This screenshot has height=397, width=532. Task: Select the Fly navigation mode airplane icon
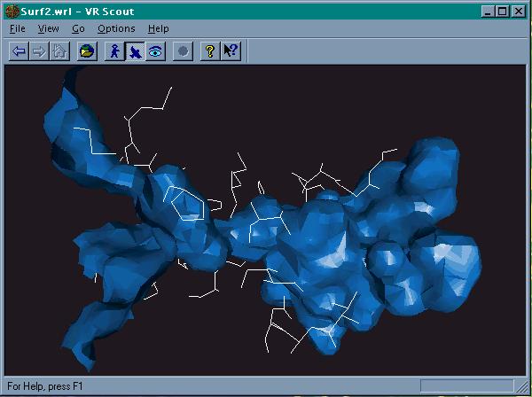click(135, 51)
